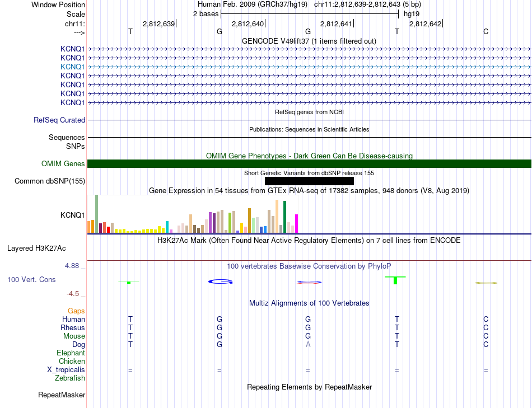Click the C base in Human alignment row

[486, 319]
